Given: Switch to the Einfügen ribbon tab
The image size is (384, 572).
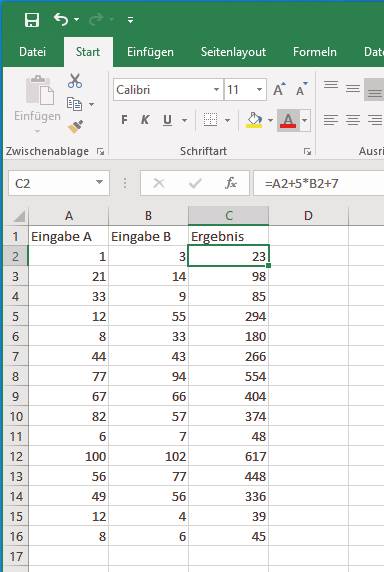Looking at the screenshot, I should 150,52.
